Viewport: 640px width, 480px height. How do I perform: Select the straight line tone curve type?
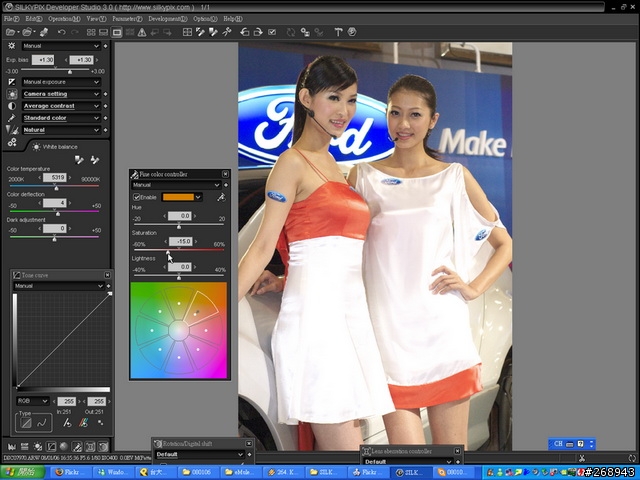pyautogui.click(x=26, y=423)
